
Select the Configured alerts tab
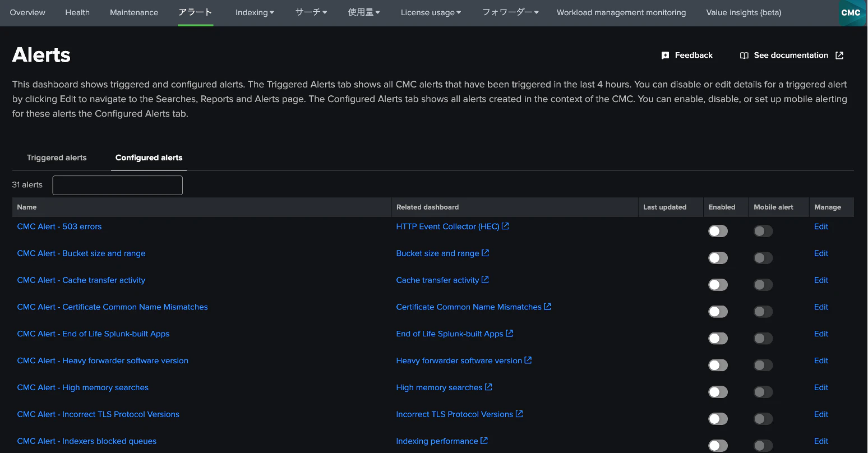149,158
